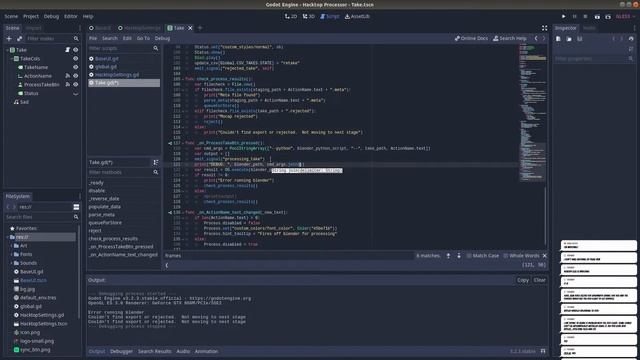This screenshot has height=360, width=640.
Task: Collapse the Take root node
Action: coord(7,50)
